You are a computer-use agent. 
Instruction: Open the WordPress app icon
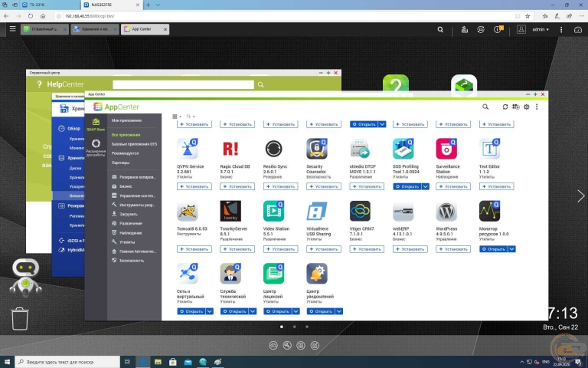click(446, 211)
